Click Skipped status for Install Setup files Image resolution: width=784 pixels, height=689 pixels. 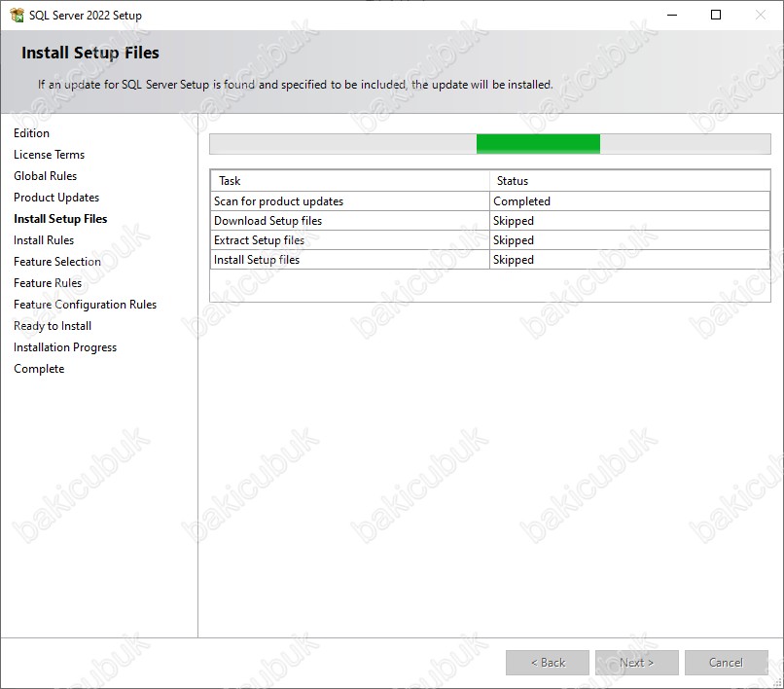(629, 260)
